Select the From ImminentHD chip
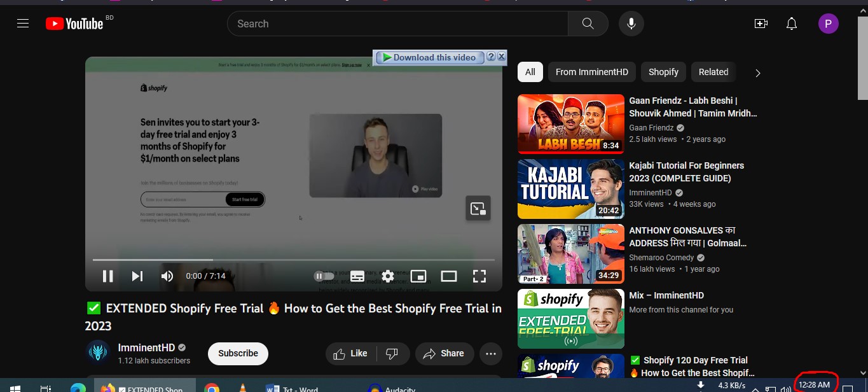 coord(592,72)
